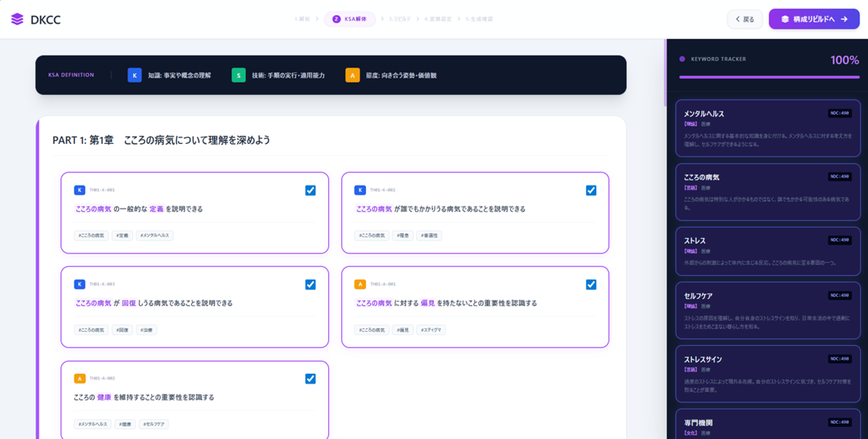The width and height of the screenshot is (868, 439).
Task: Jump to step 3.リビルド
Action: click(400, 19)
